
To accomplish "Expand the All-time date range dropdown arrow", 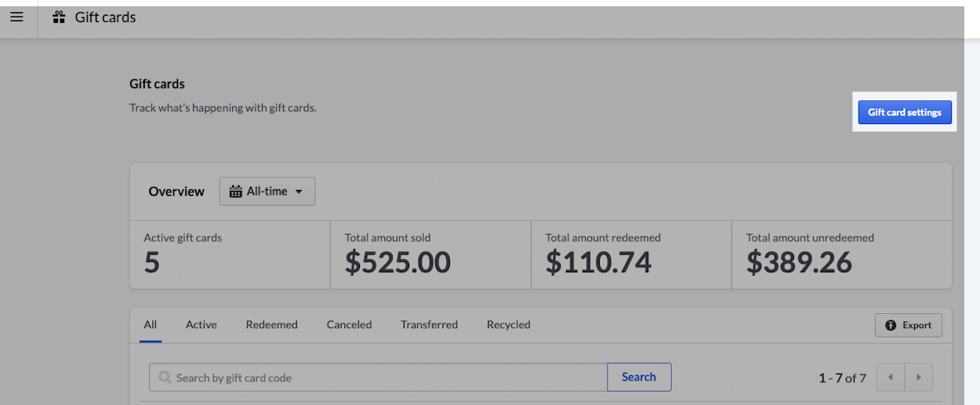I will (299, 192).
